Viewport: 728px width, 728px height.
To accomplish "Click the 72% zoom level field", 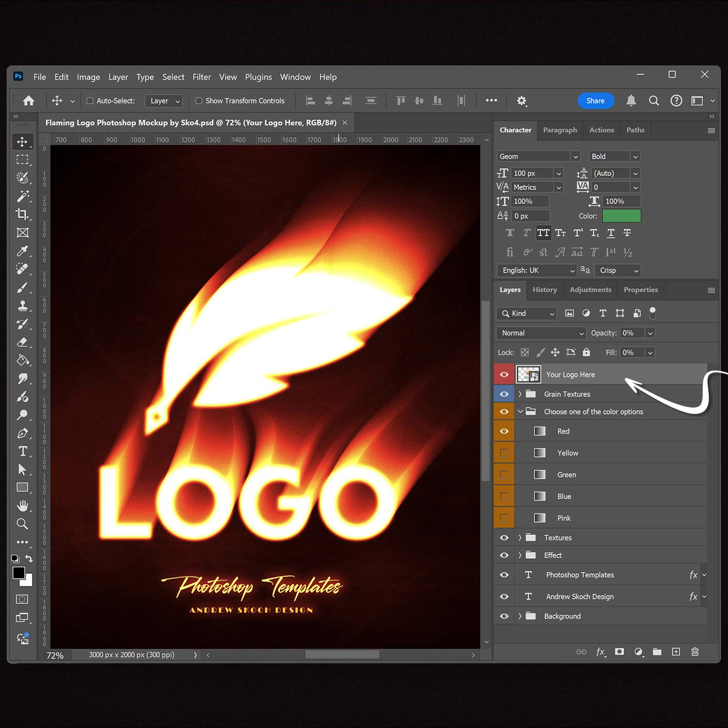I will (x=55, y=655).
